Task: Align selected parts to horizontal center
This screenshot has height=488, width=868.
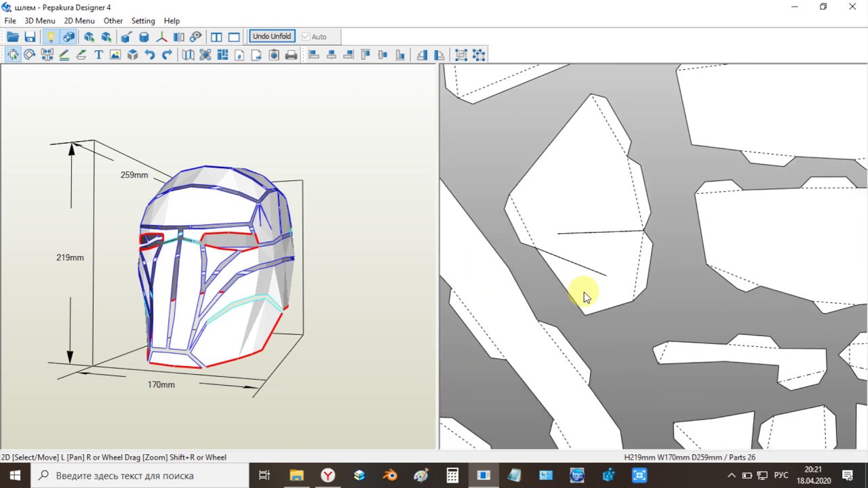Action: (331, 55)
